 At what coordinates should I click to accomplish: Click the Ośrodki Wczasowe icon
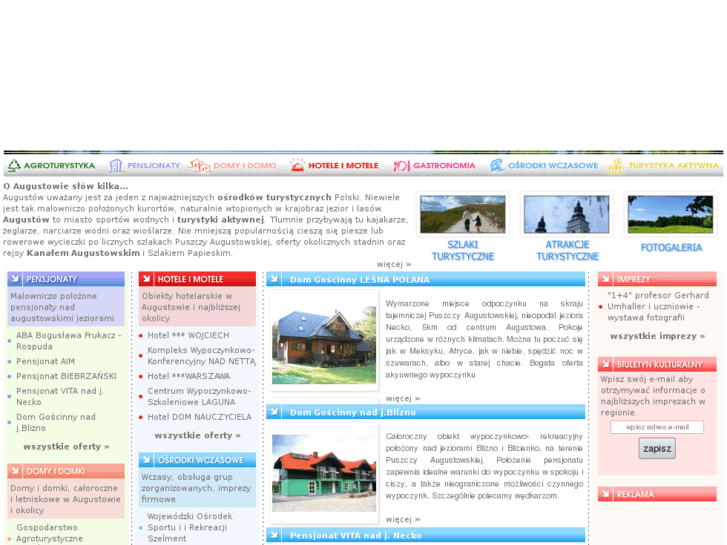coord(497,165)
